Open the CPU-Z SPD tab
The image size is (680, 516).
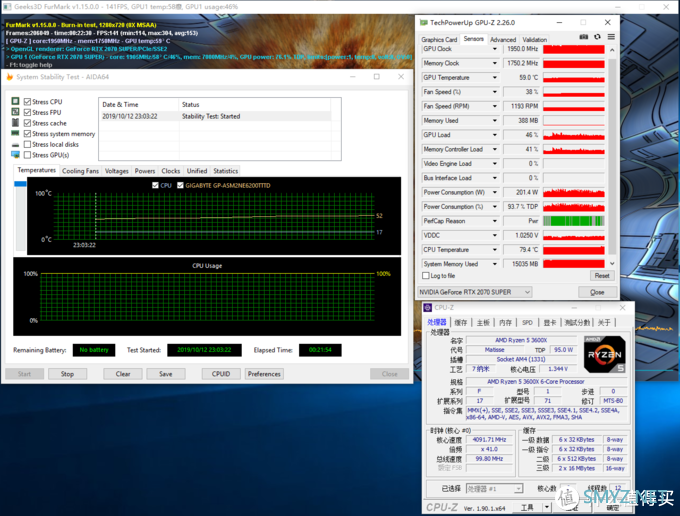point(527,322)
